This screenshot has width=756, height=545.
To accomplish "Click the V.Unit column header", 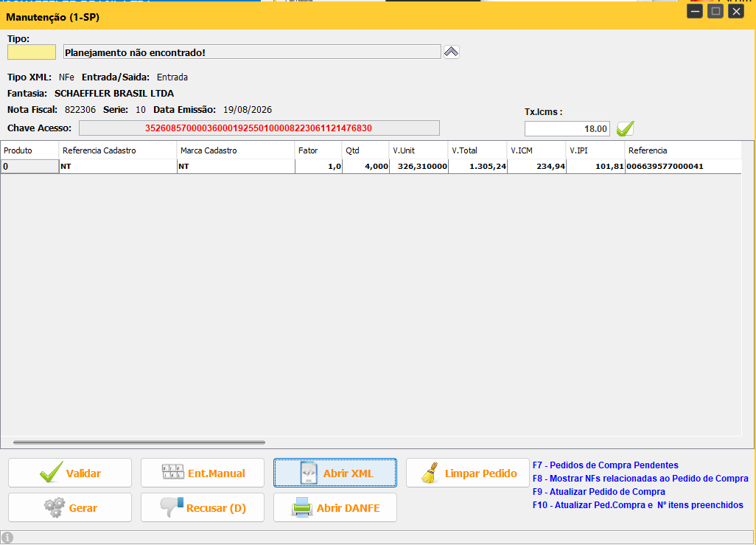I will (x=419, y=150).
